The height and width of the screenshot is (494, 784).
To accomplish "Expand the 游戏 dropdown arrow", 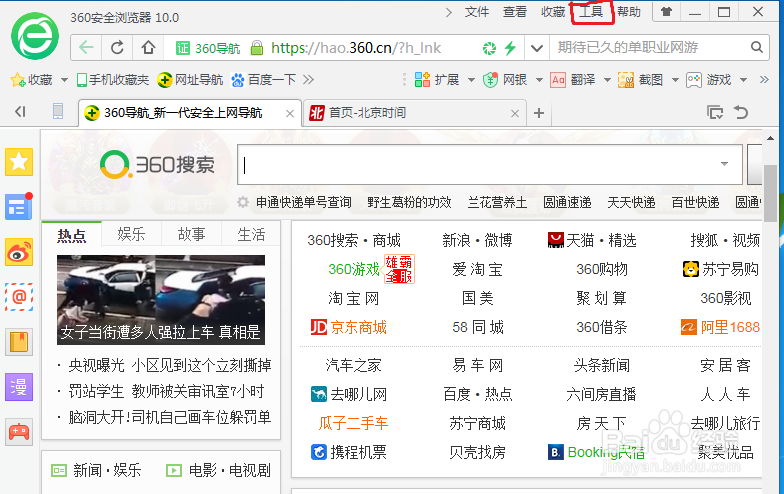I will point(743,80).
